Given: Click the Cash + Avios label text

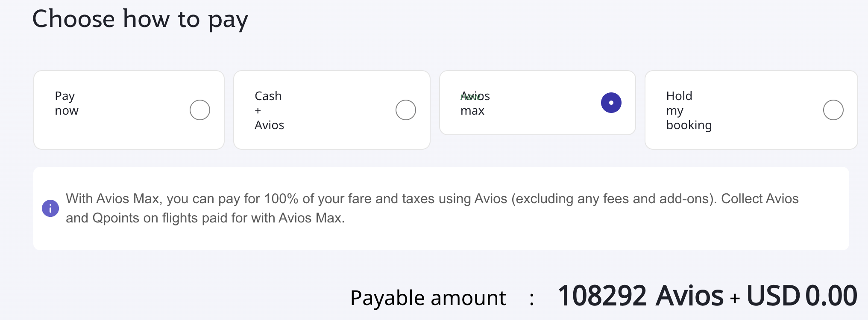Looking at the screenshot, I should [269, 110].
